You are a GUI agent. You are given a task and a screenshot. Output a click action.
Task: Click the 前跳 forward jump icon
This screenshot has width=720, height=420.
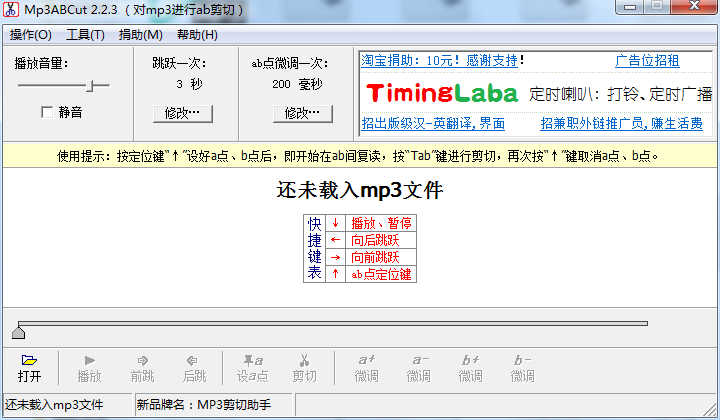[142, 368]
